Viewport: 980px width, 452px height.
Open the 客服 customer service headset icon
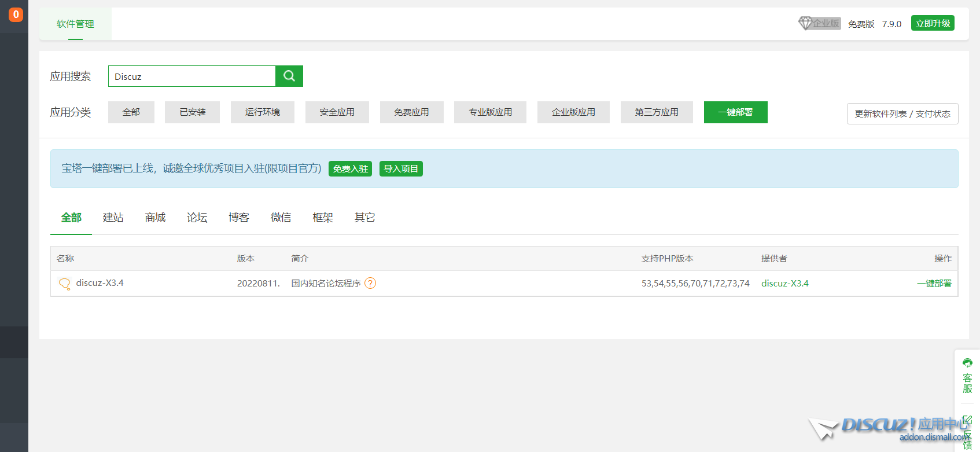(967, 363)
